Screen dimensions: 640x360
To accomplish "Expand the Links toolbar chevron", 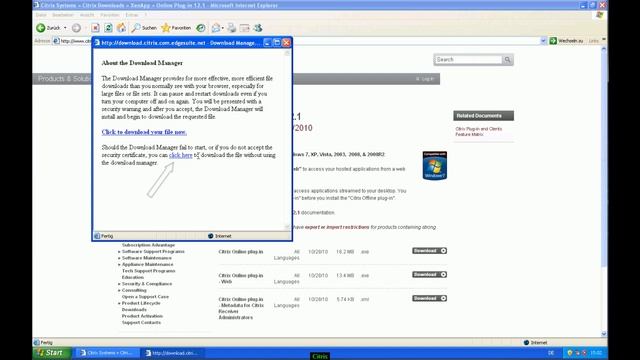I will 604,40.
